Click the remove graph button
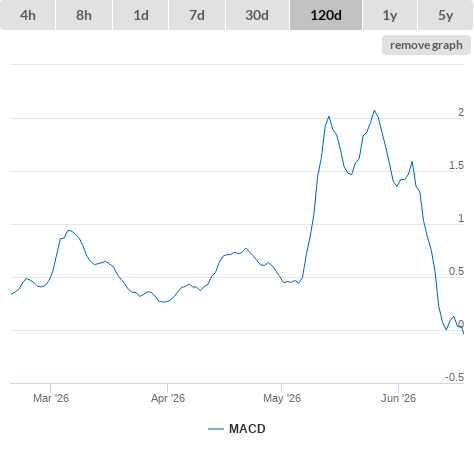 [x=426, y=45]
